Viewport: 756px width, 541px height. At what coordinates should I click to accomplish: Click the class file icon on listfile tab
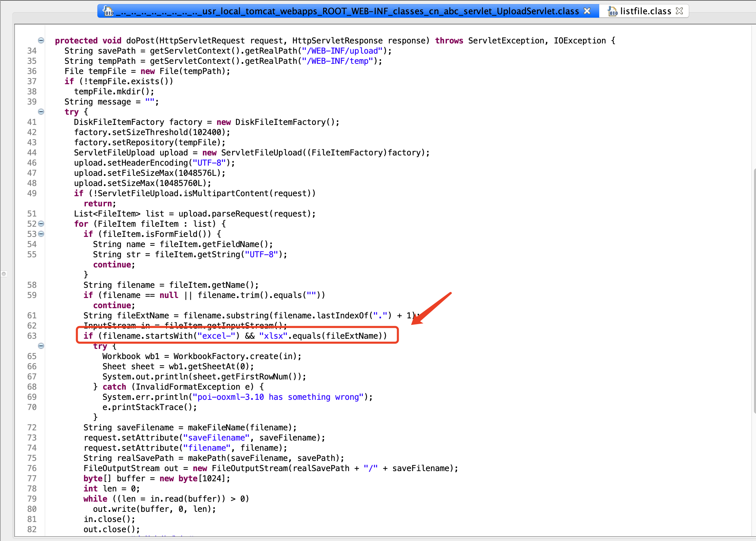pos(612,11)
